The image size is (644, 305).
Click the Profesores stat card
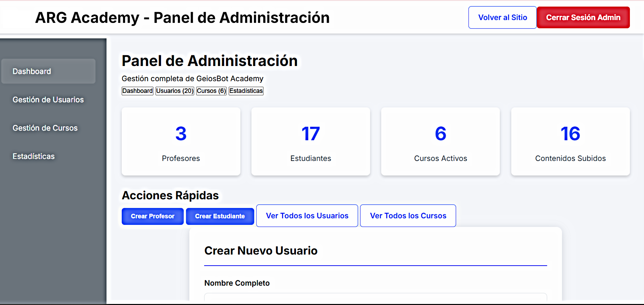point(181,141)
